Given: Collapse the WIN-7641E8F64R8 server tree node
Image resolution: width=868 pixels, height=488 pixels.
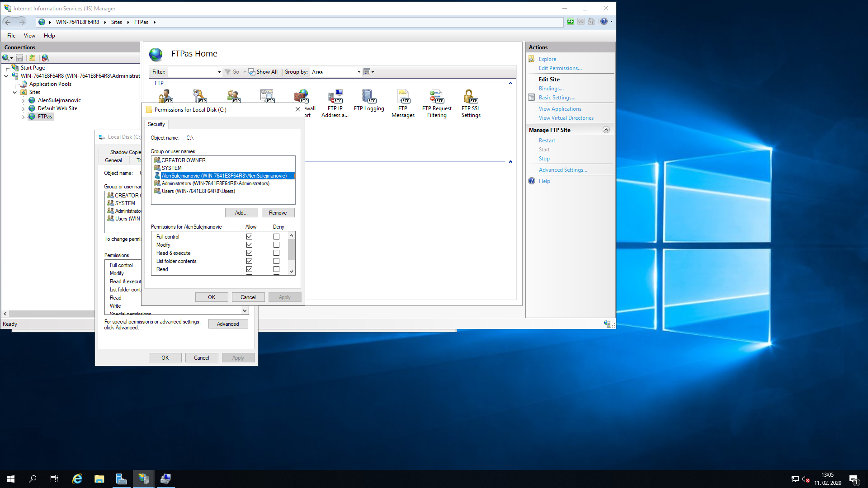Looking at the screenshot, I should point(6,76).
